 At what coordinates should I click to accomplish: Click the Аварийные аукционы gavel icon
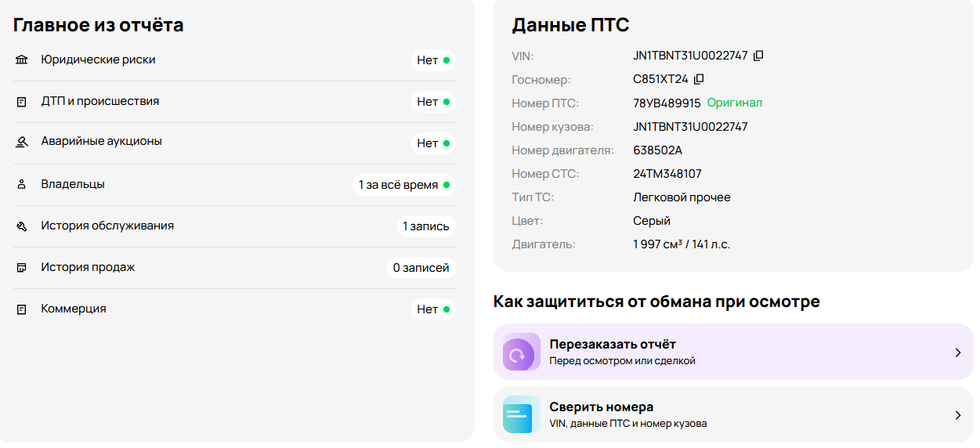22,143
